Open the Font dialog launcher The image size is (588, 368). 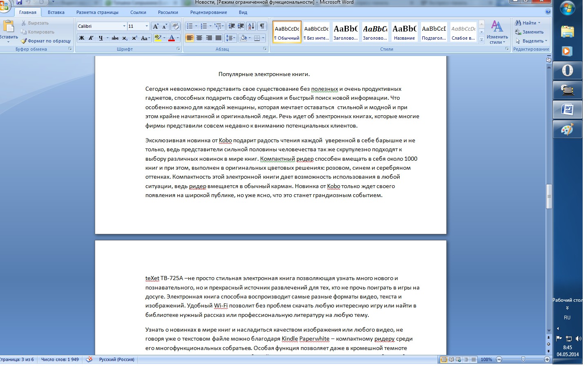click(x=178, y=49)
